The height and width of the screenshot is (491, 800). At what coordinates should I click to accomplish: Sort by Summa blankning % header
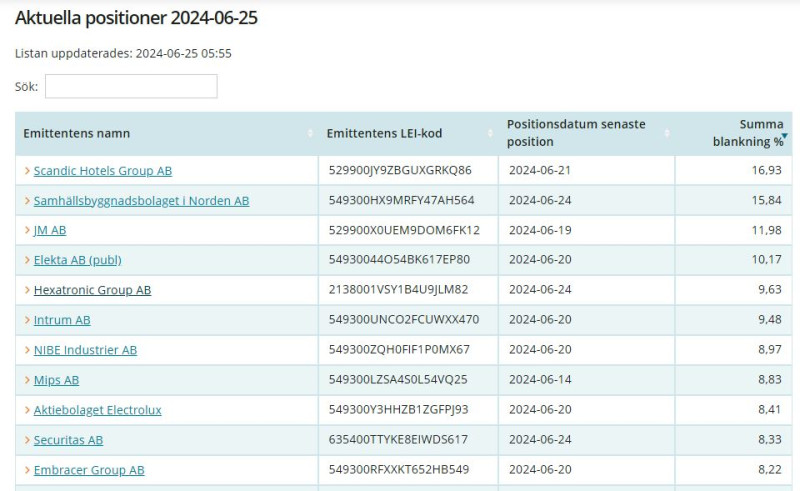734,133
